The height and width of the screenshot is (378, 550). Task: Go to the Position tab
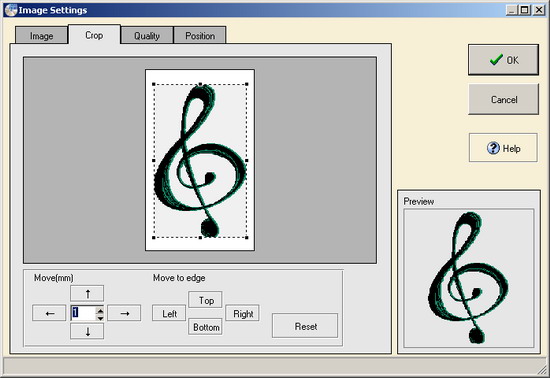pyautogui.click(x=200, y=36)
